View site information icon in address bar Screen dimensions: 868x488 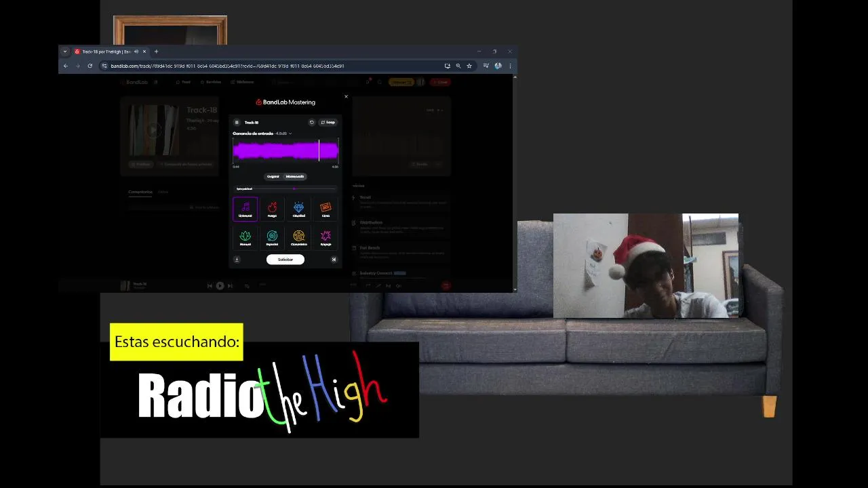[x=104, y=66]
